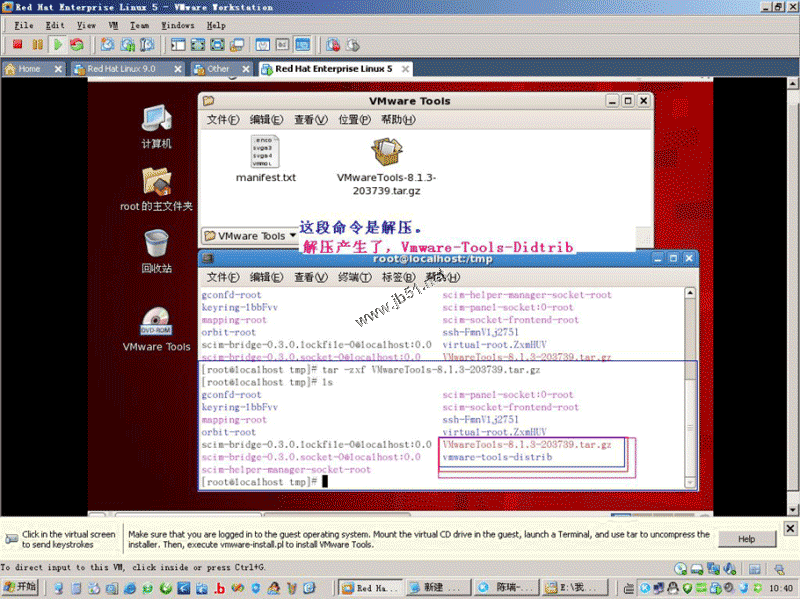800x599 pixels.
Task: Open the Help menu in VMware Workstation
Action: pyautogui.click(x=216, y=26)
